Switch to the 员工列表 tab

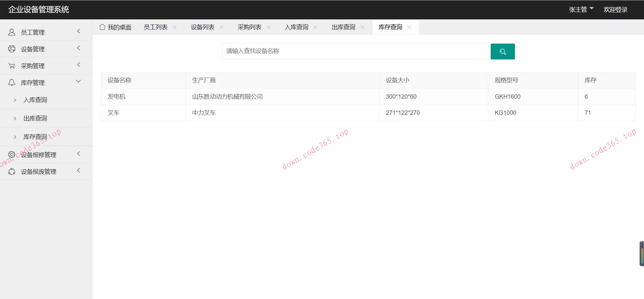[156, 27]
